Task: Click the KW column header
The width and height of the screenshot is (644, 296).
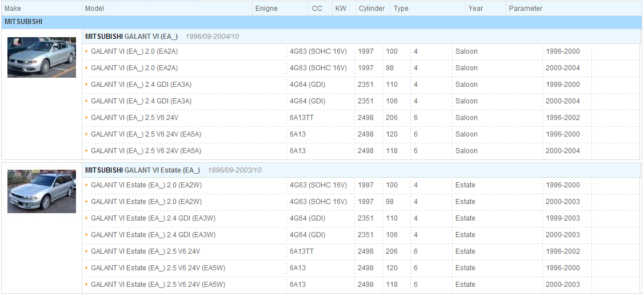Action: 341,8
